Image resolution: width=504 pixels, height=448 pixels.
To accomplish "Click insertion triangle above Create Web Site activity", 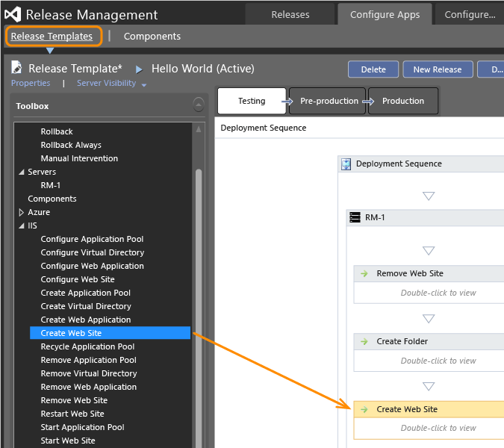I will [429, 386].
